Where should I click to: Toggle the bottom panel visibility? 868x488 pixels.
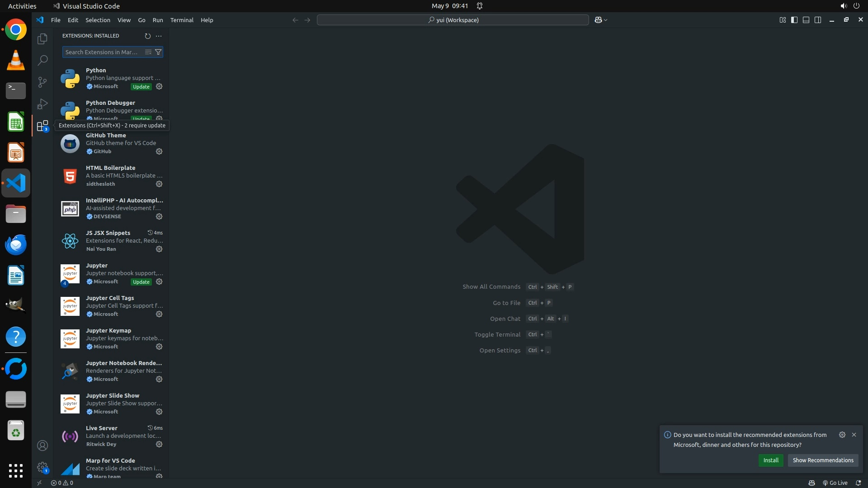806,20
